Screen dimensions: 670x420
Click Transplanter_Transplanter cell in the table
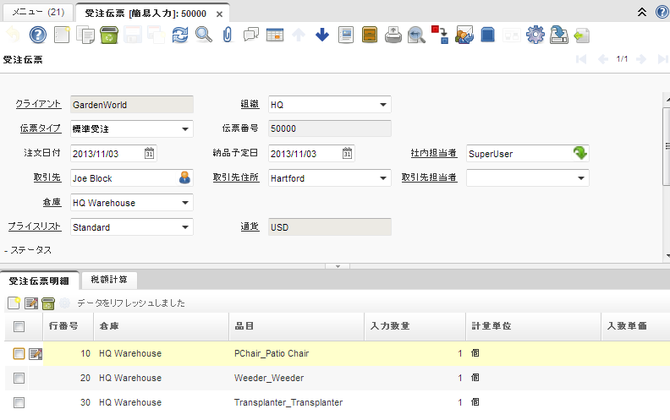coord(288,402)
